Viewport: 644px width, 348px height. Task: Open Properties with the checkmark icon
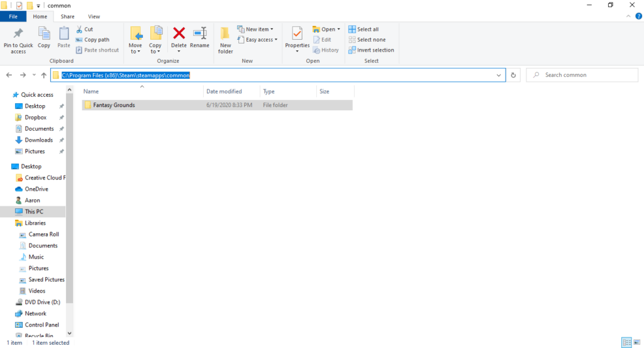[x=297, y=34]
